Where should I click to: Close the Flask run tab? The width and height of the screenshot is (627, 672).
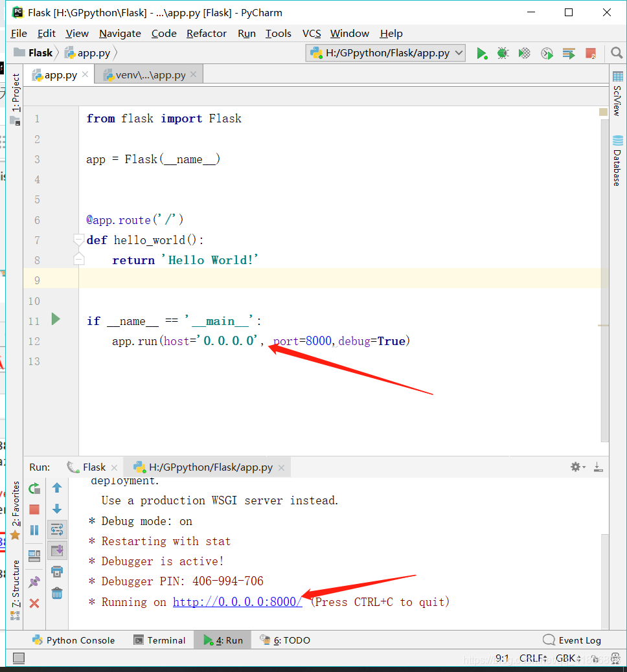(114, 467)
